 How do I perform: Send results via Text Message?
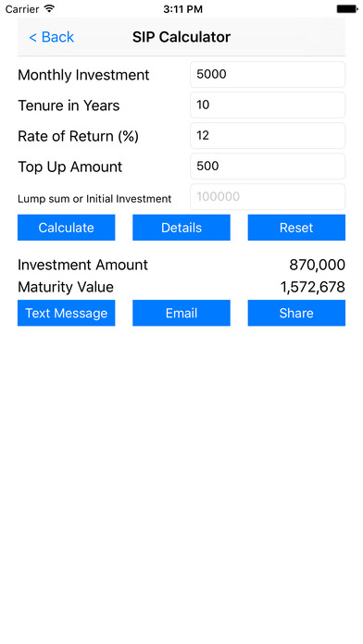coord(66,313)
